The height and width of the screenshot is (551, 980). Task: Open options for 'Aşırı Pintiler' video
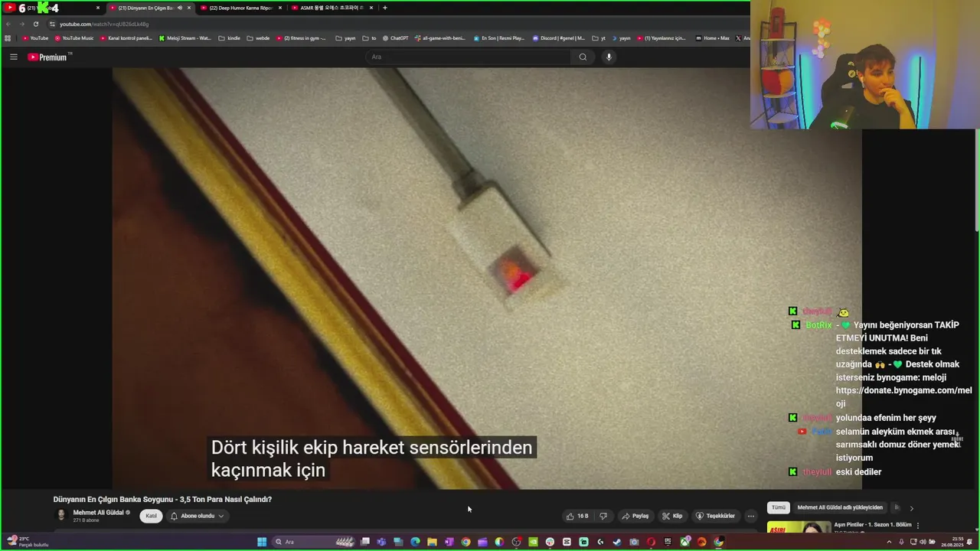pos(918,526)
